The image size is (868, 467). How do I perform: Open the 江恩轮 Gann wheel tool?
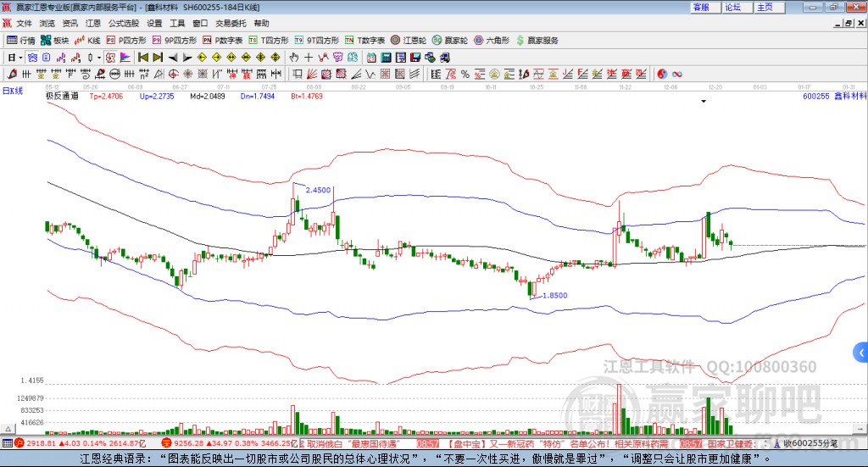tap(408, 41)
